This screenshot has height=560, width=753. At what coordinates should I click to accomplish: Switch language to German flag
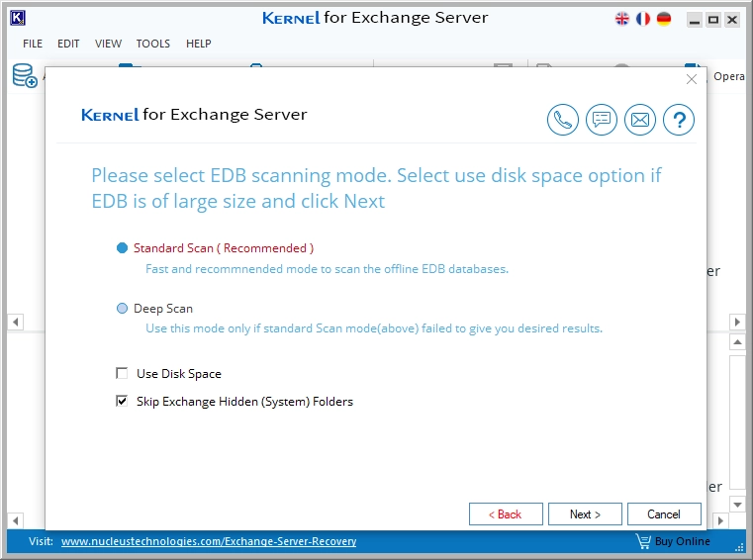[x=664, y=19]
